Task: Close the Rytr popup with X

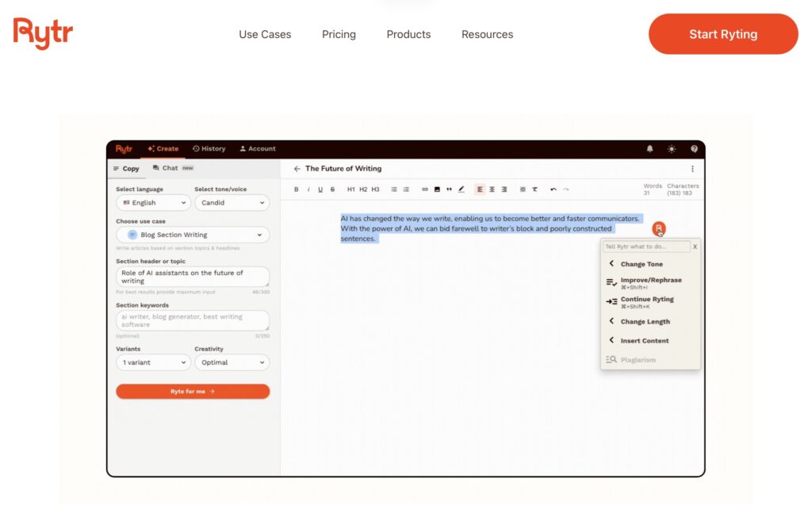Action: (695, 247)
